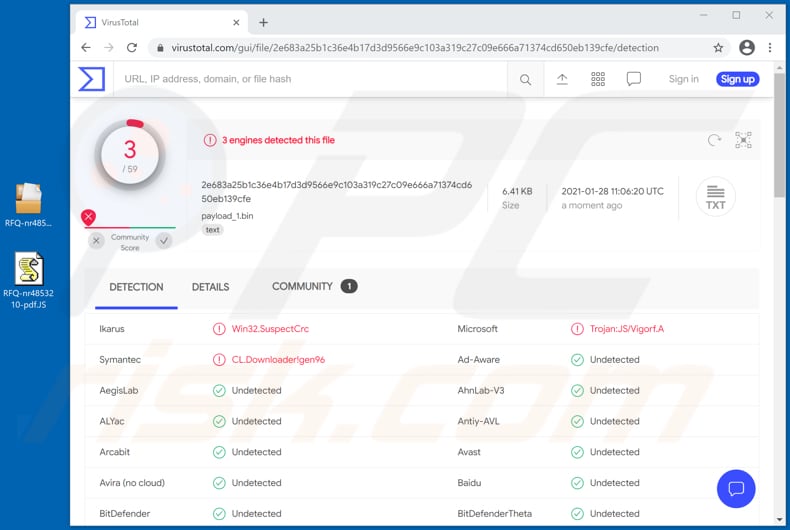Click the site padlock icon
Screen dimensions: 790x530
pos(160,48)
